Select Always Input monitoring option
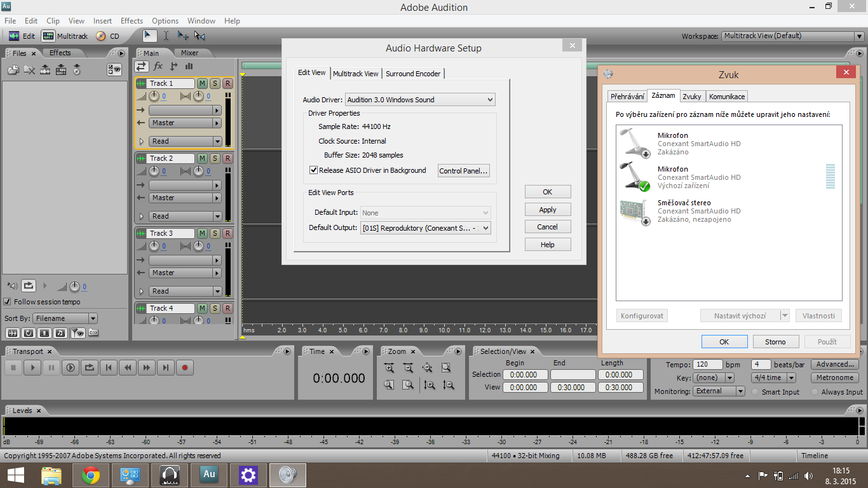Screen dimensions: 868x488 click(815, 392)
